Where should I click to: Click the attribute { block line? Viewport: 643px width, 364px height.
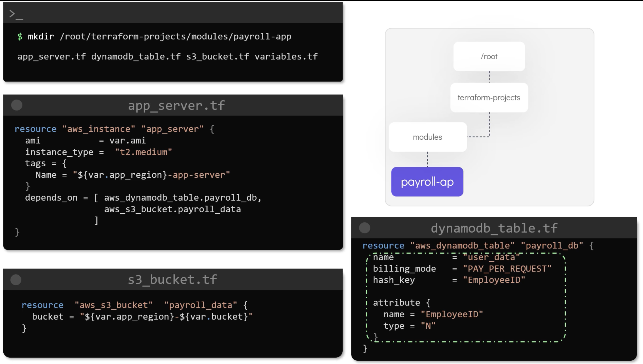point(402,303)
